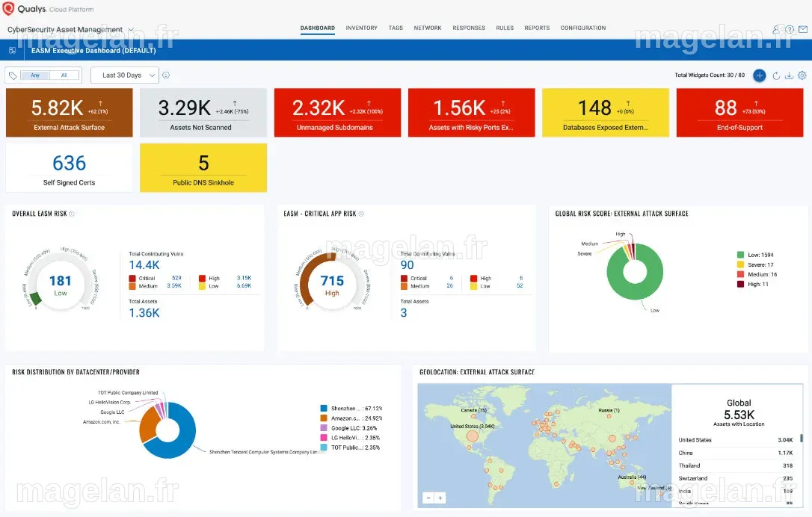The width and height of the screenshot is (812, 517).
Task: Select the Thailand 318 location row
Action: [735, 465]
